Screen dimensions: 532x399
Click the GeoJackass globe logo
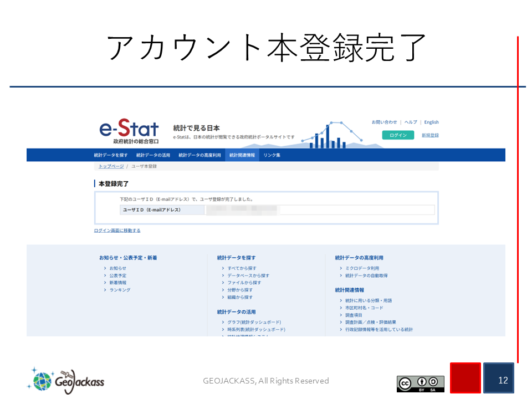(65, 380)
